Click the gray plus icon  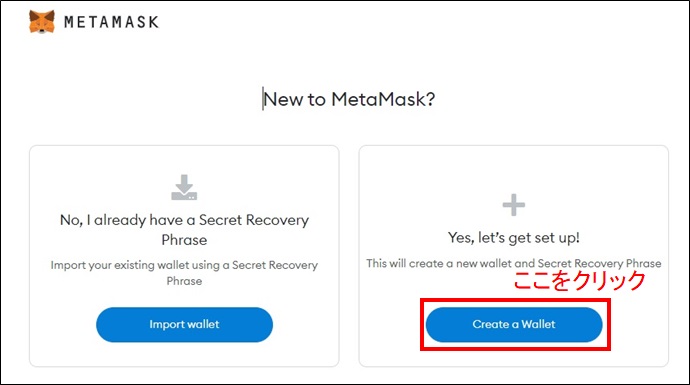(x=514, y=205)
